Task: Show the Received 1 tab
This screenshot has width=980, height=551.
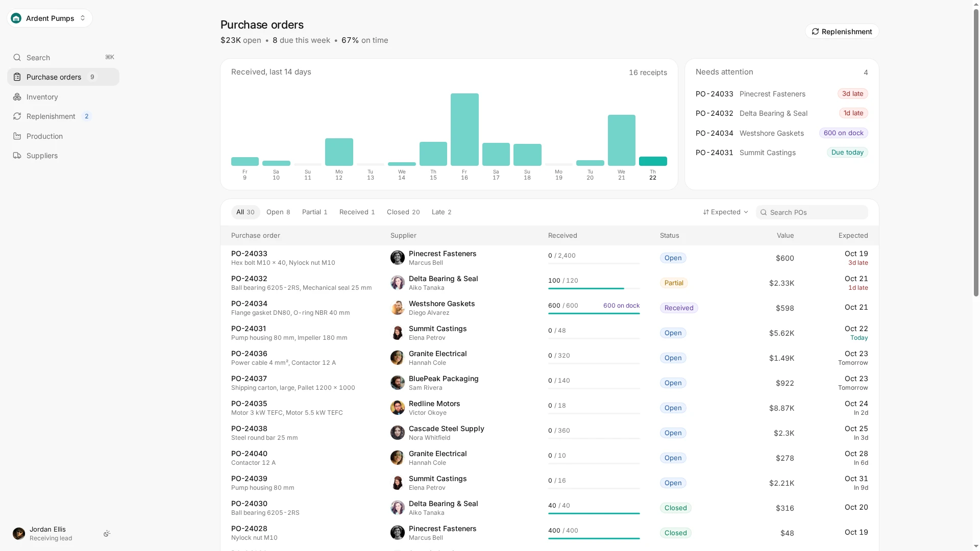Action: (357, 212)
